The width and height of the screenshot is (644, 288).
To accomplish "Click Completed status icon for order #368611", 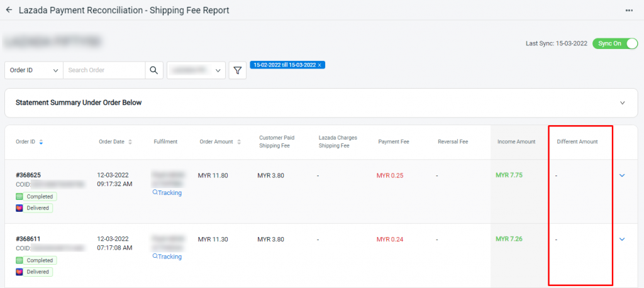I will tap(19, 260).
